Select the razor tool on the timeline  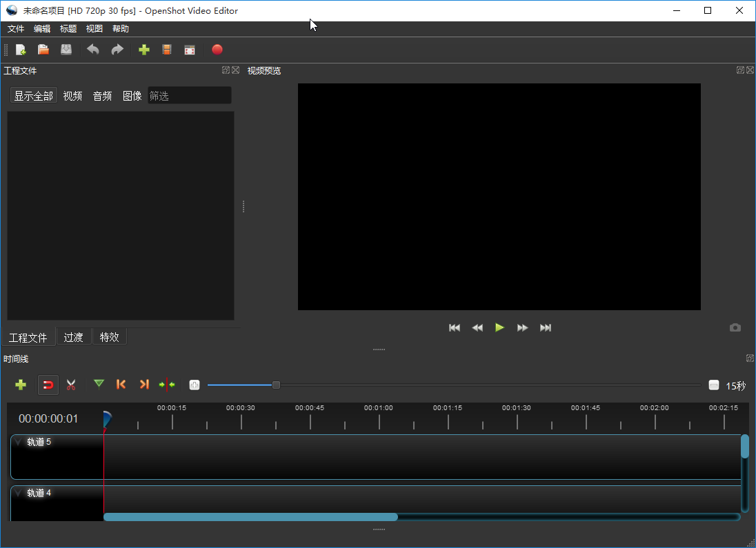point(71,385)
